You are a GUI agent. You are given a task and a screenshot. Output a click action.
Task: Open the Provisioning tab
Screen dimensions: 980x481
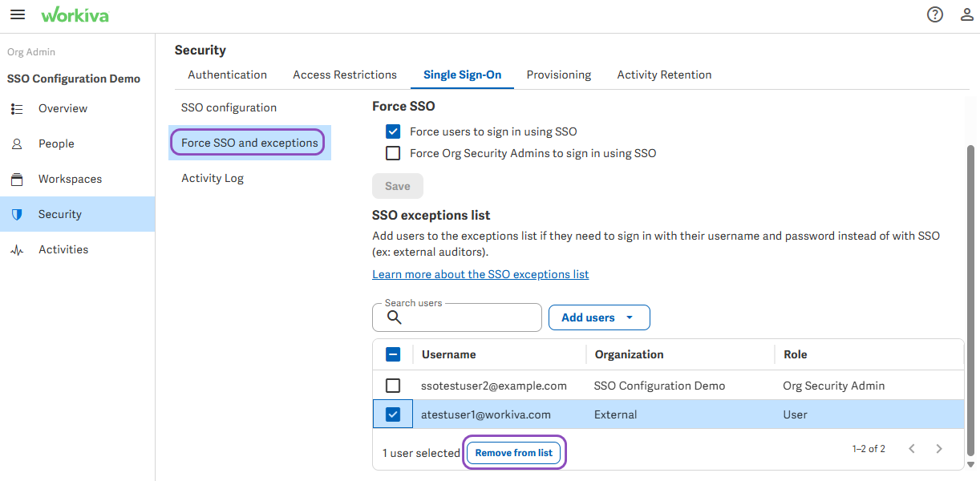pos(559,75)
